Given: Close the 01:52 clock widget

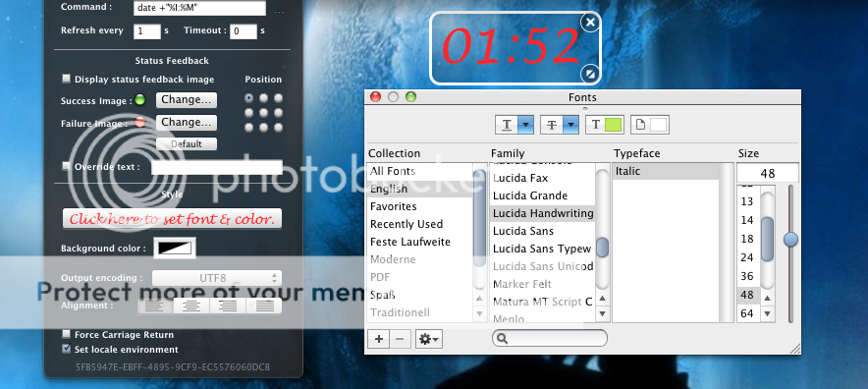Looking at the screenshot, I should tap(590, 23).
